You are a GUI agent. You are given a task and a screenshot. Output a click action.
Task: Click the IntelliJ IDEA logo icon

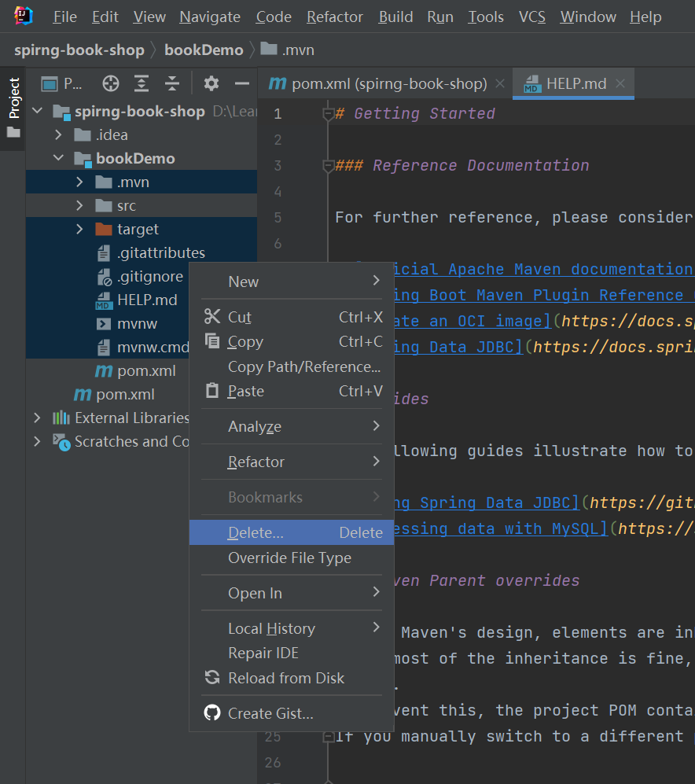pyautogui.click(x=23, y=16)
